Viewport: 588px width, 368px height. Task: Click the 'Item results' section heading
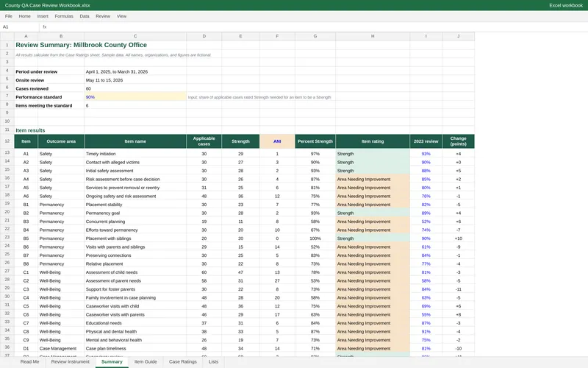(x=30, y=130)
